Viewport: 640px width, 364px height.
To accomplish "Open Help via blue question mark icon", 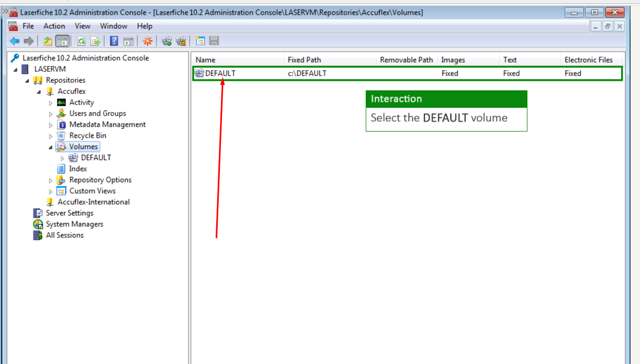I will tap(114, 41).
